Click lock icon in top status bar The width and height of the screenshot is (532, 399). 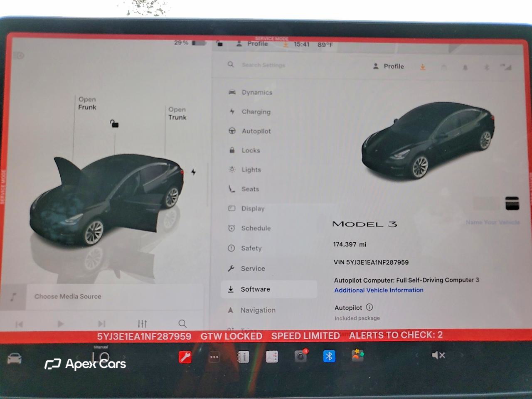coord(219,43)
